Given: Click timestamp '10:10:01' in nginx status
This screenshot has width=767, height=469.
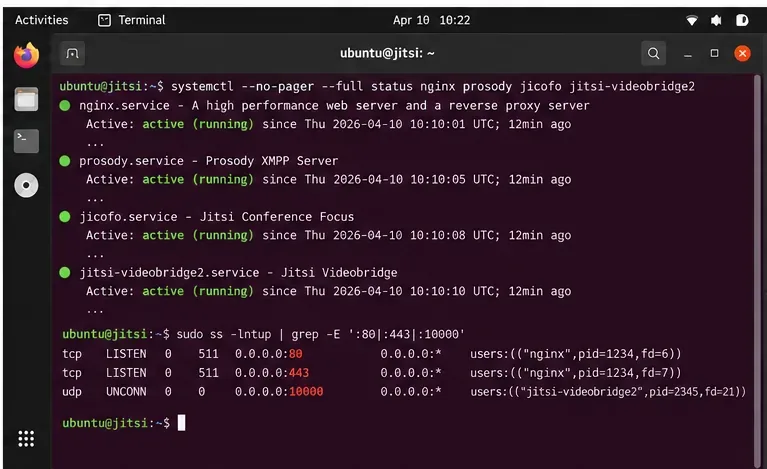Looking at the screenshot, I should (x=438, y=124).
